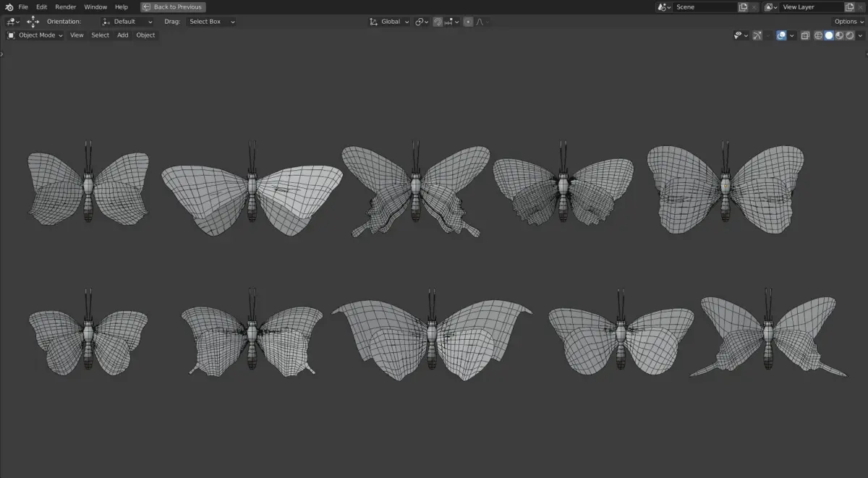868x478 pixels.
Task: Click the Back to Previous arrow icon
Action: pyautogui.click(x=147, y=7)
